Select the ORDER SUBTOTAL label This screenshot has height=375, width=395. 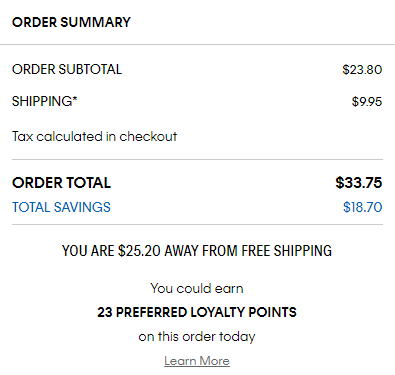67,69
